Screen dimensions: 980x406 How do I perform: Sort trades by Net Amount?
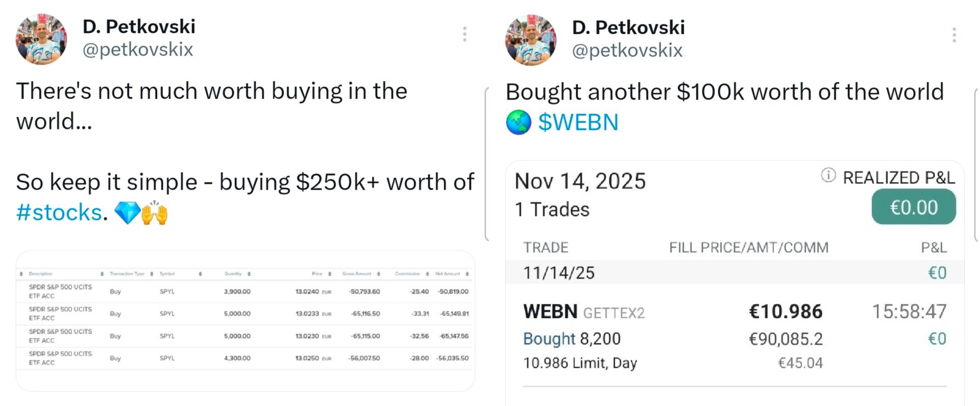466,273
